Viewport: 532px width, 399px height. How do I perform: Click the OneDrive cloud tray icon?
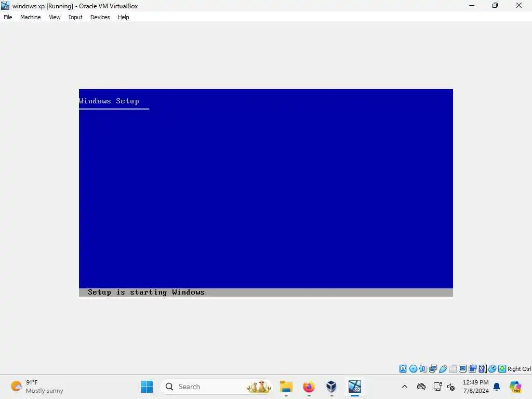click(x=421, y=387)
